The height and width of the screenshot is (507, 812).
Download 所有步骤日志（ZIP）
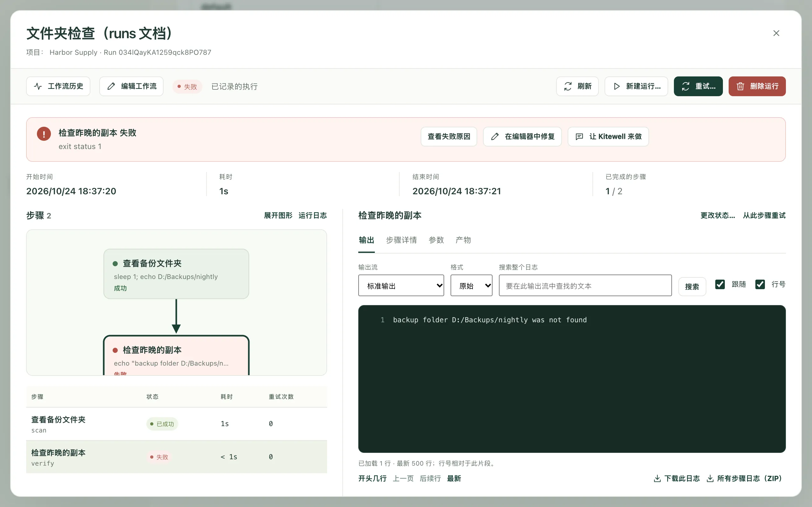pos(744,479)
